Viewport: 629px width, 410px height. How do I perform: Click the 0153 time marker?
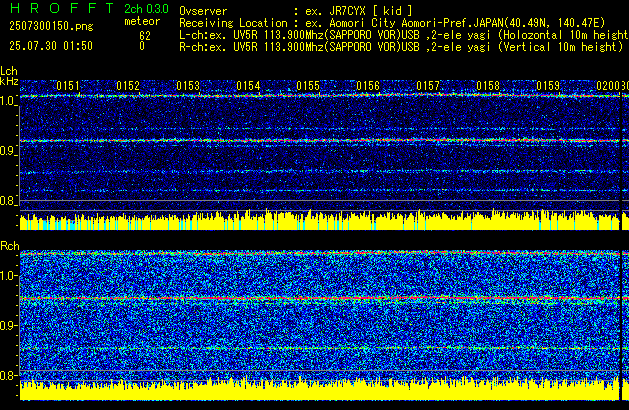click(188, 86)
